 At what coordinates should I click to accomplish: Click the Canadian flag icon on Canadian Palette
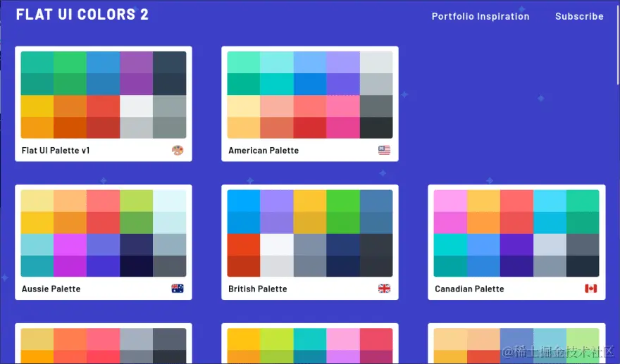pos(590,289)
